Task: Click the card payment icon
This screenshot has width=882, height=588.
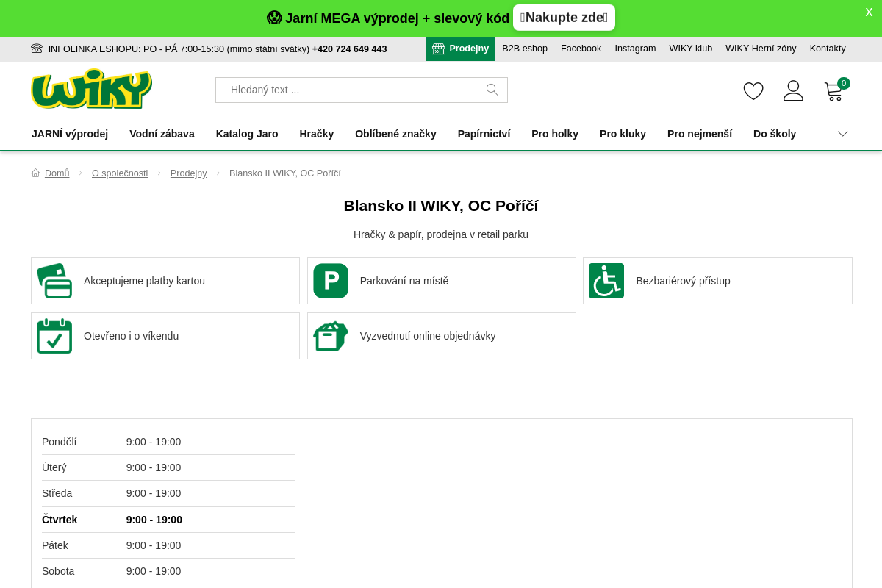Action: pyautogui.click(x=54, y=281)
